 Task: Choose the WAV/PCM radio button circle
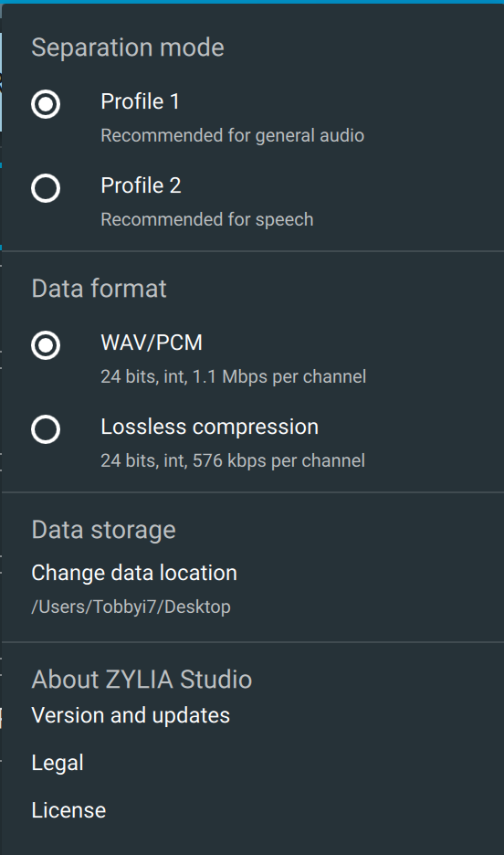tap(46, 345)
